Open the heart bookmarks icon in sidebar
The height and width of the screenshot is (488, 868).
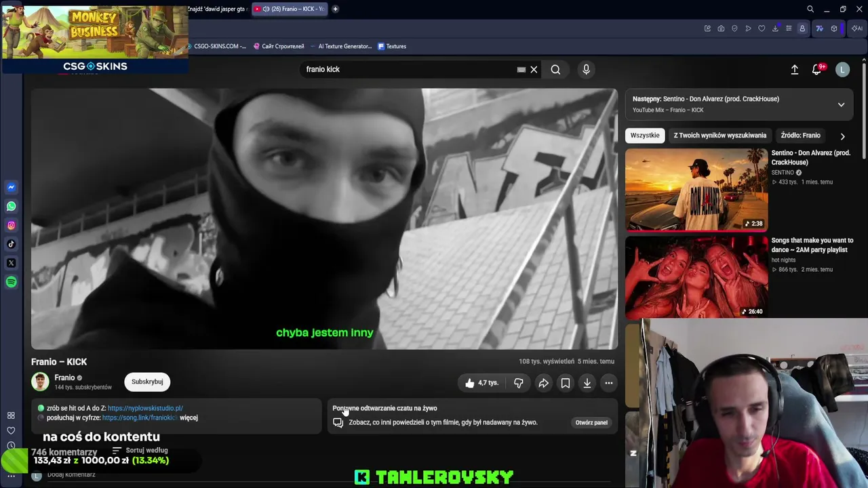[x=11, y=430]
